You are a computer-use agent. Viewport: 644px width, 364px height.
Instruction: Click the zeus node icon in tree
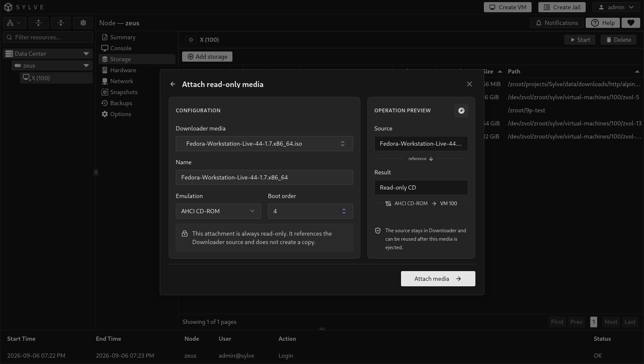click(18, 65)
